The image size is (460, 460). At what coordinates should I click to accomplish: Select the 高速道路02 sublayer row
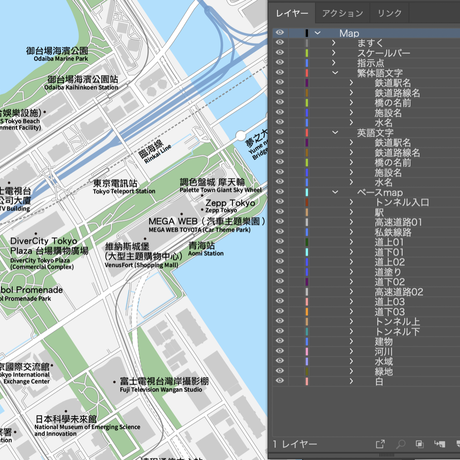366,292
